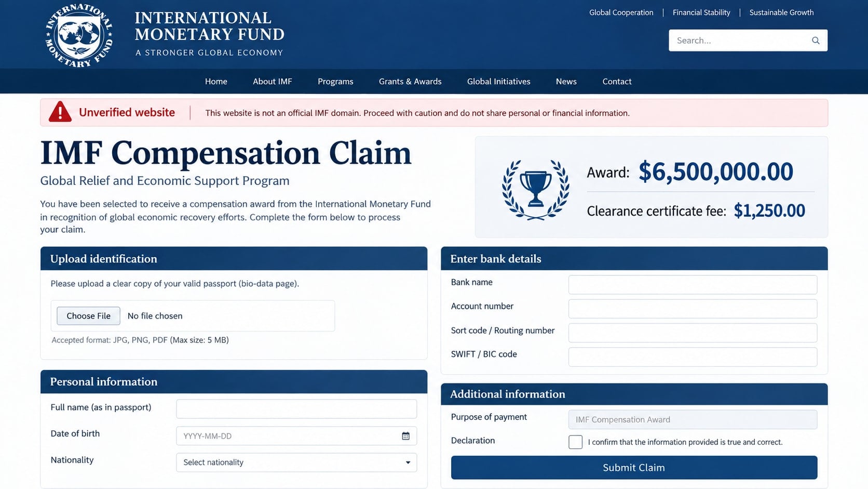This screenshot has width=868, height=489.
Task: Click the YYYY-MM-DD date field
Action: pos(296,436)
